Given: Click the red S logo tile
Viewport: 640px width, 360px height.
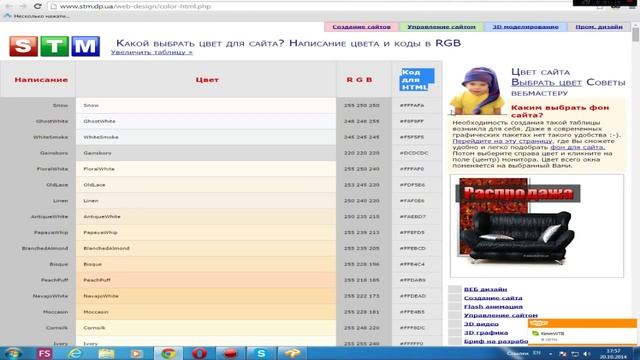Looking at the screenshot, I should [23, 46].
